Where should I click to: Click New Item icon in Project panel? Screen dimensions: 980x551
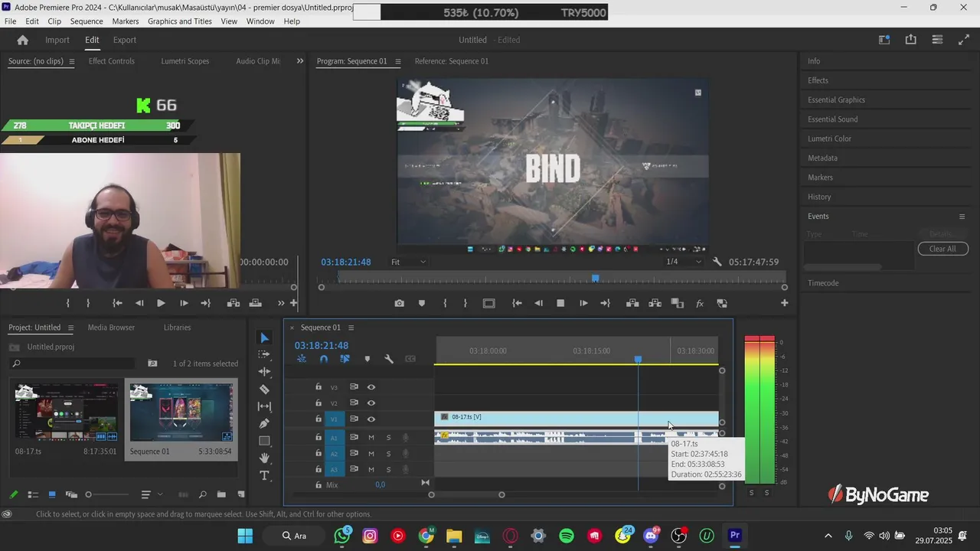click(x=240, y=494)
